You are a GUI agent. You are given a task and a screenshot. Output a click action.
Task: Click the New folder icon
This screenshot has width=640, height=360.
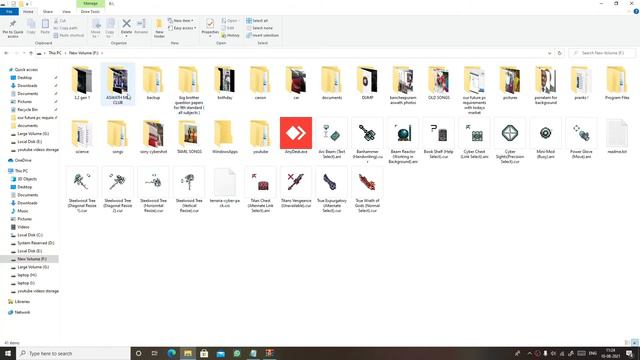coord(159,24)
